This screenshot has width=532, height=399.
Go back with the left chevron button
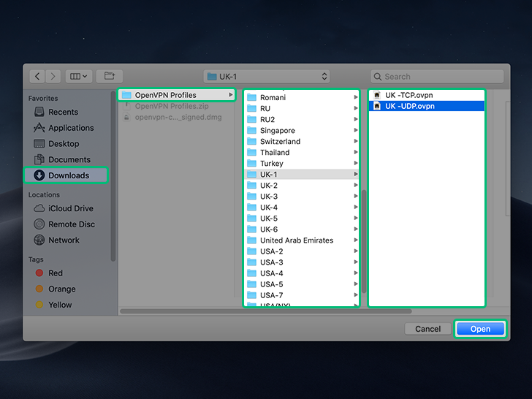coord(37,76)
